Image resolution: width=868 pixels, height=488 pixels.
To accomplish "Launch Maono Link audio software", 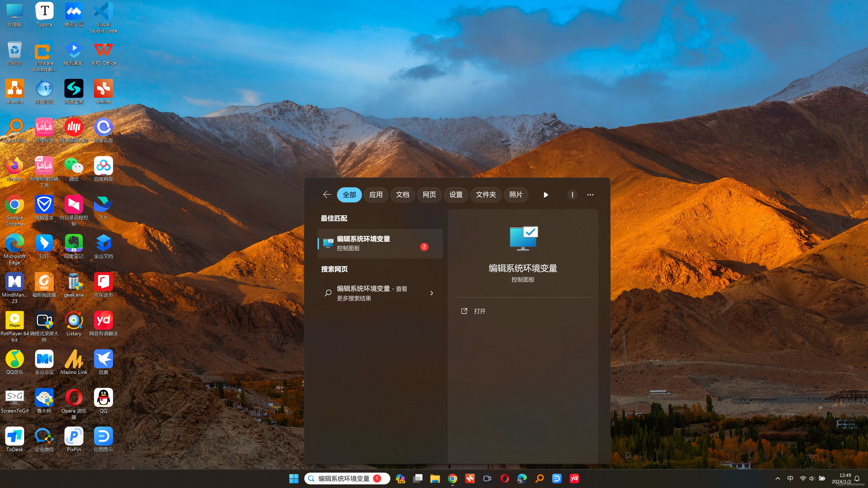I will pos(74,363).
